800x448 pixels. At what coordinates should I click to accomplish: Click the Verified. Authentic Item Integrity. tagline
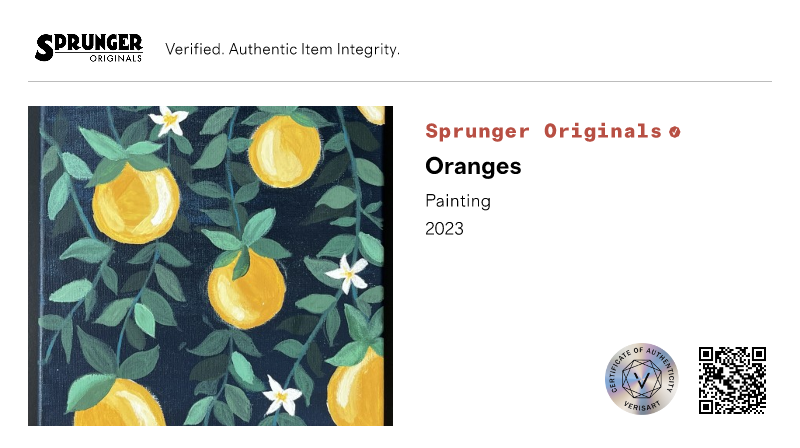click(x=282, y=49)
